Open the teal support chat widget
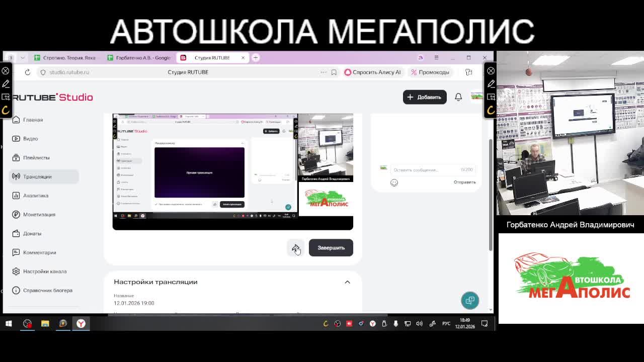The height and width of the screenshot is (362, 644). [470, 301]
